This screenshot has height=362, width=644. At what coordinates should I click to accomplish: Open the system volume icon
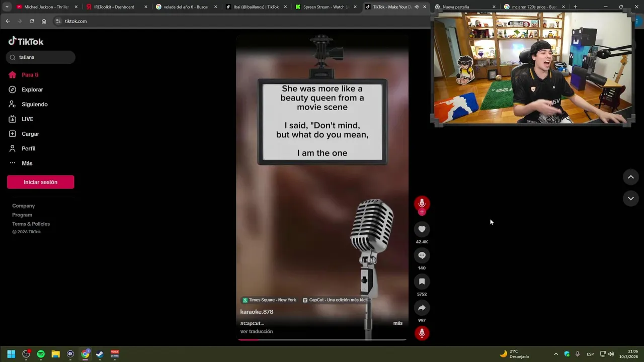[611, 354]
